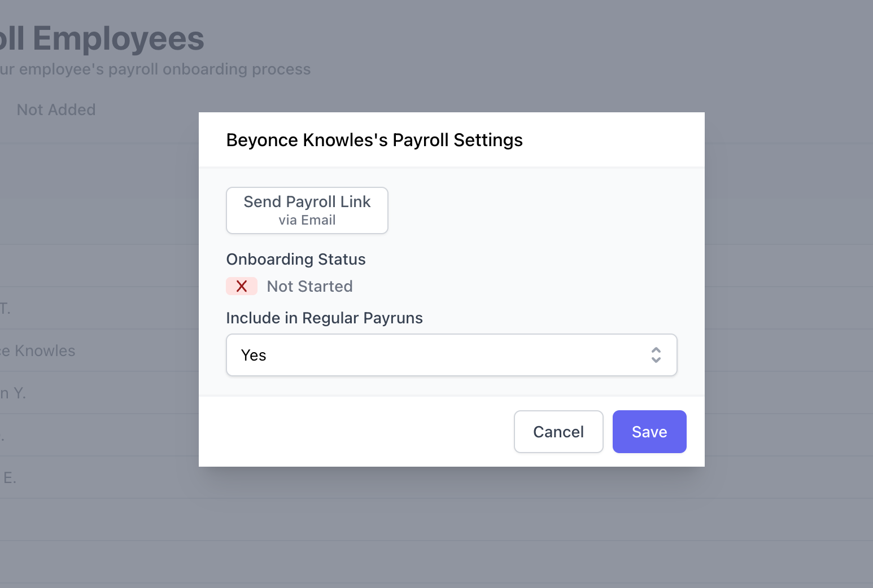
Task: Click the 'Not Started' status text
Action: [x=309, y=286]
